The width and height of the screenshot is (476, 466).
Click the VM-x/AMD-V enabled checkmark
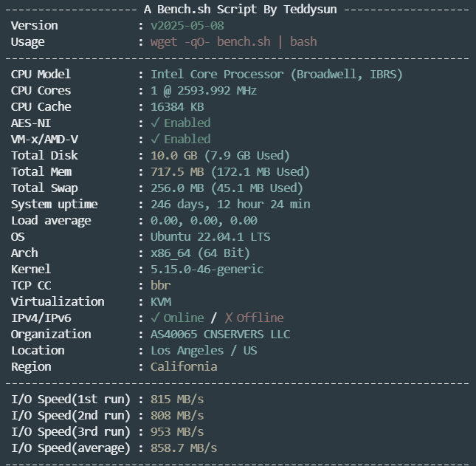[155, 139]
